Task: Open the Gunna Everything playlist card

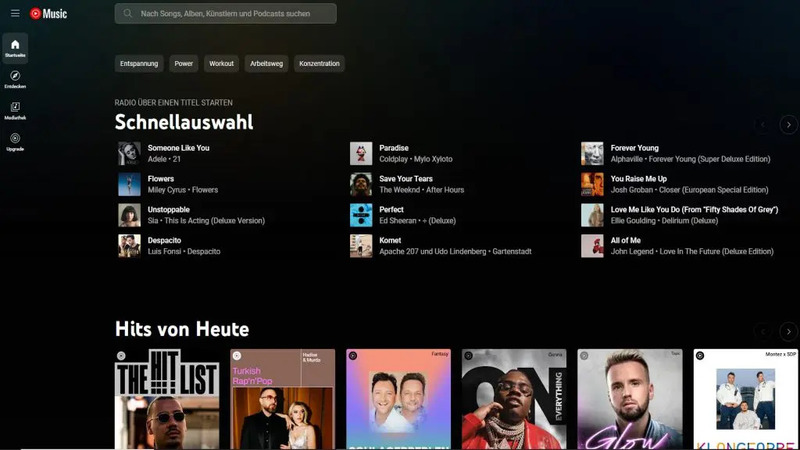Action: 514,399
